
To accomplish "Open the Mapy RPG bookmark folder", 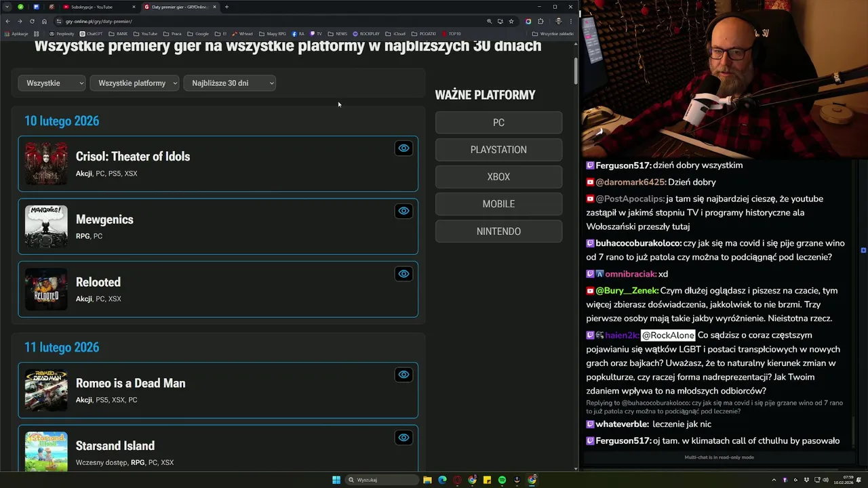I will pos(272,33).
